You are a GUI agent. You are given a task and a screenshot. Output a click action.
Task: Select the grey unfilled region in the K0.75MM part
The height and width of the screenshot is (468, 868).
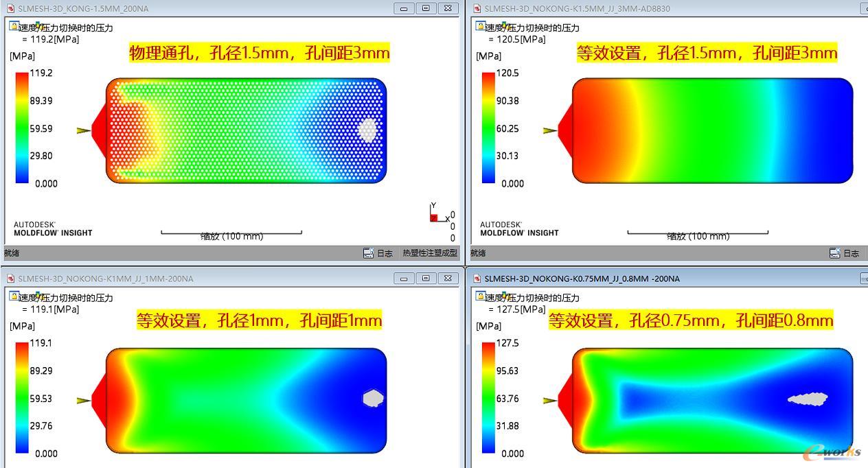[x=808, y=398]
